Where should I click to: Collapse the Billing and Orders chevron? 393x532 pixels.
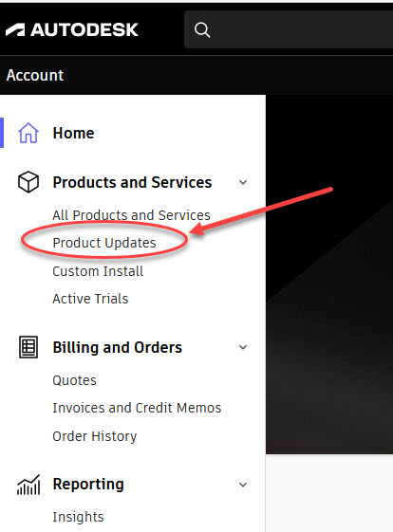pyautogui.click(x=243, y=347)
